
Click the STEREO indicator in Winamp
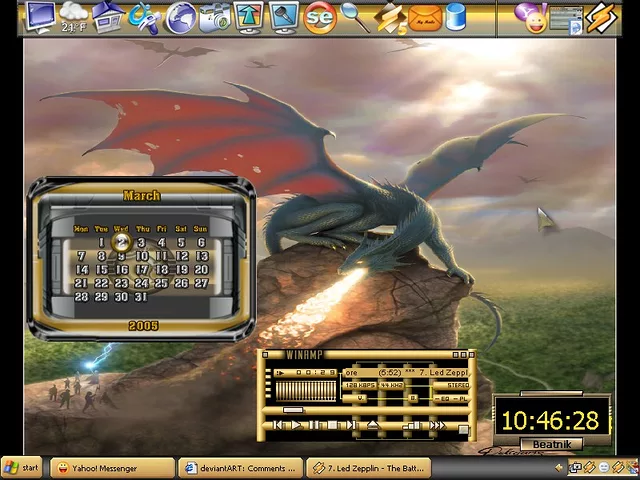pos(451,385)
